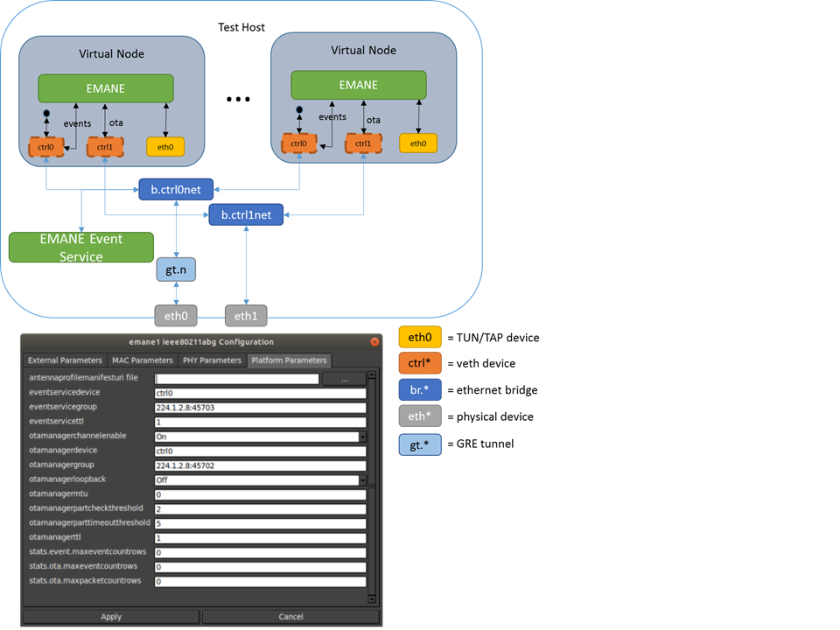Select the Platform Parameters tab
This screenshot has width=840, height=630.
pos(289,360)
